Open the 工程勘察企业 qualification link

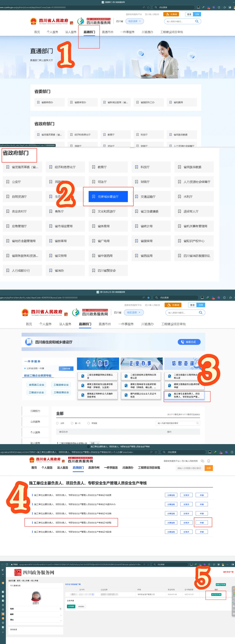[x=61, y=385]
